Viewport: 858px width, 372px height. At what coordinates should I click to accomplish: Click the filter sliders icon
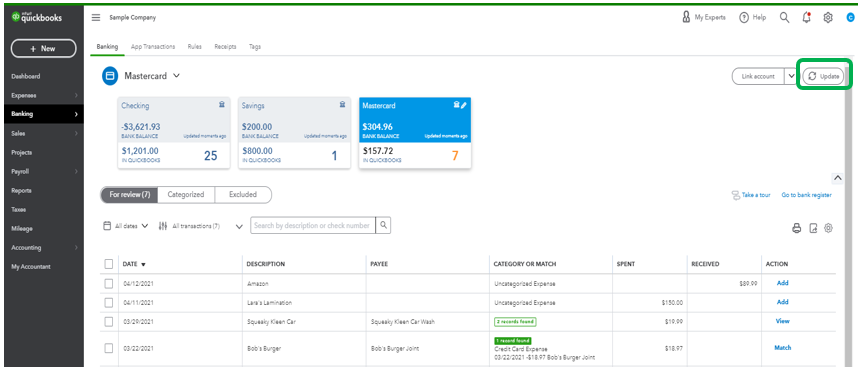(163, 225)
